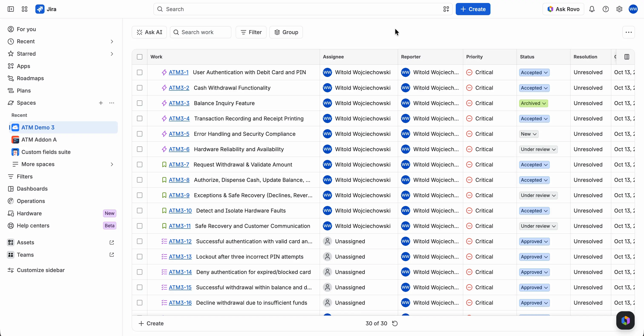Select the checkbox for ATM3-9 row
Screen dimensions: 644x336
tap(139, 195)
